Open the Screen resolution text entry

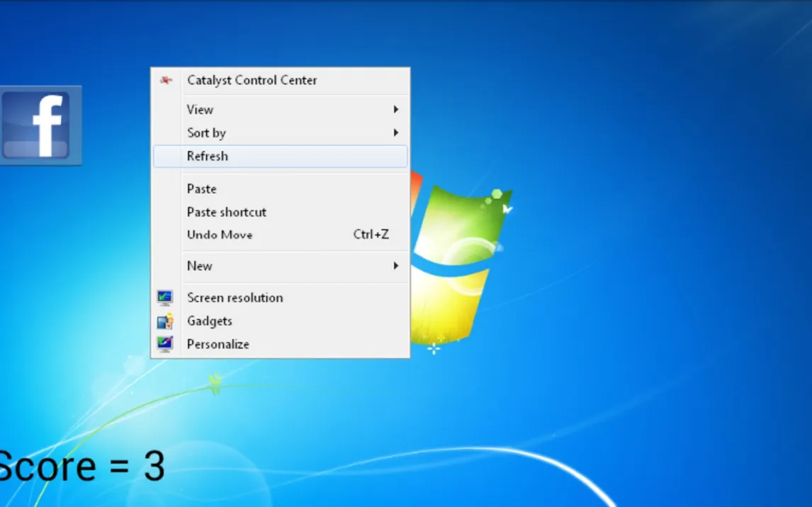[x=235, y=297]
